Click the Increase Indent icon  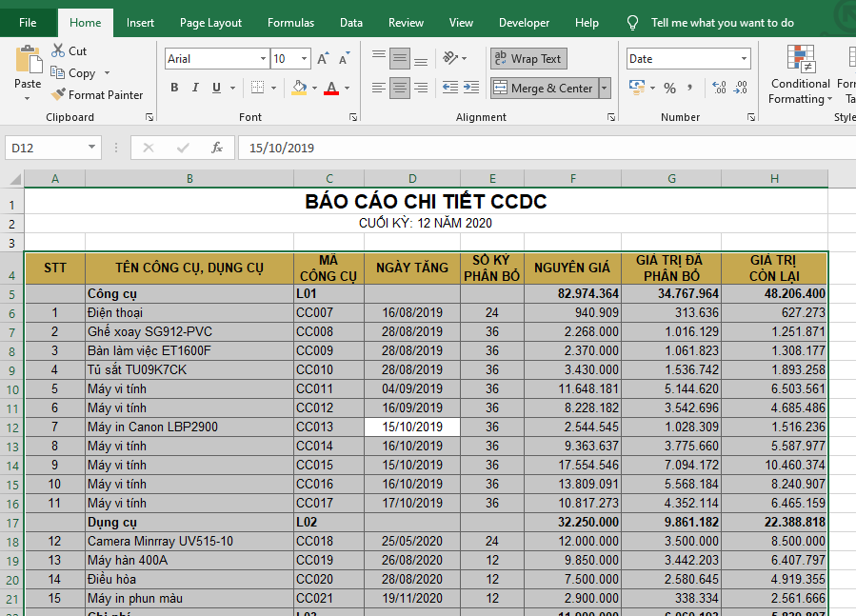(473, 89)
